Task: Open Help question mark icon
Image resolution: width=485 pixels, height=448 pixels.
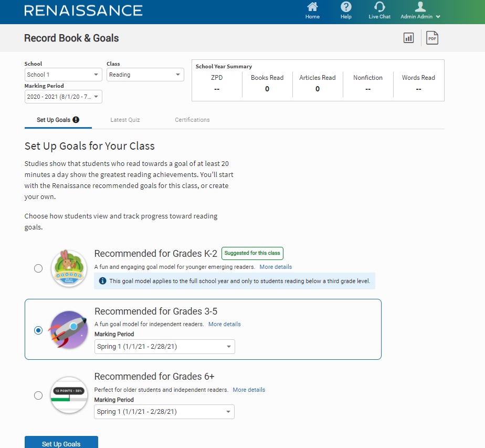Action: 346,6
